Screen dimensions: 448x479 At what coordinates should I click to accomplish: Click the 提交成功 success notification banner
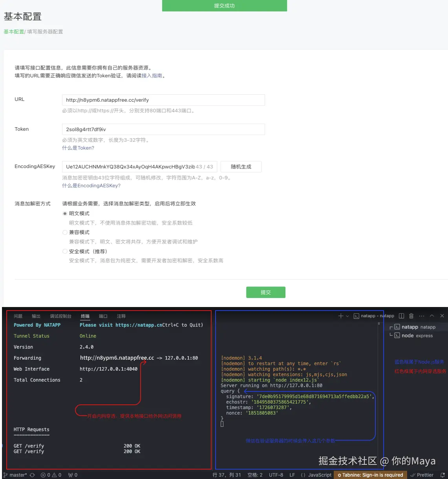click(225, 5)
